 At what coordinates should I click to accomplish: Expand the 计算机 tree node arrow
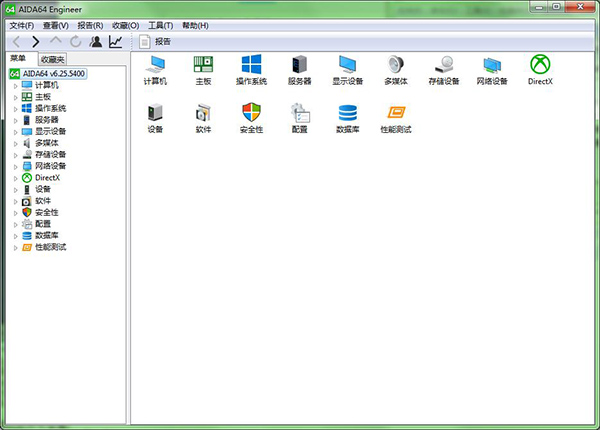point(16,86)
